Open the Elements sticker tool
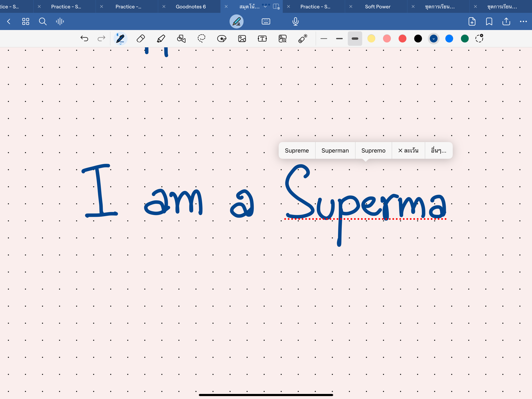The image size is (532, 399). click(x=222, y=39)
